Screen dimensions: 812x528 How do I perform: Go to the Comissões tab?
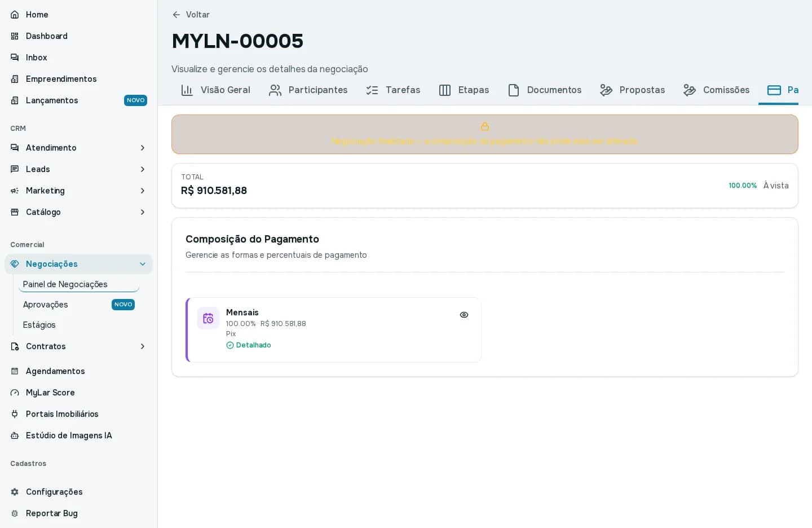(x=717, y=90)
